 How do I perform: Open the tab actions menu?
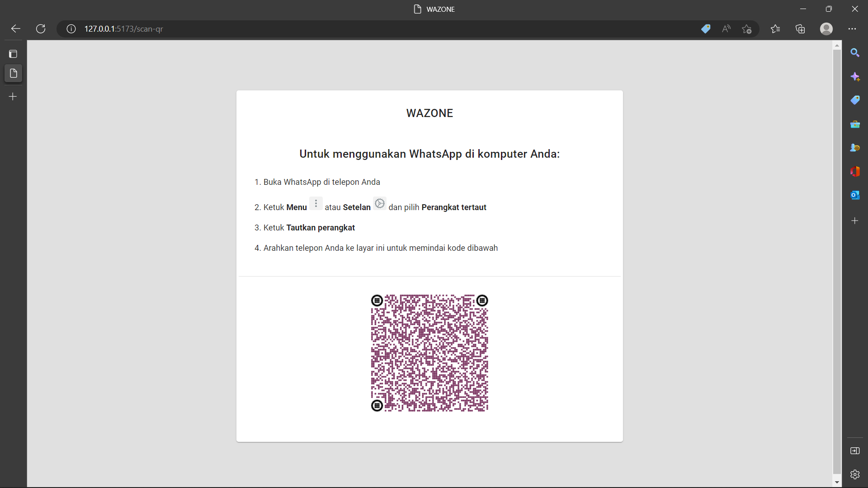pyautogui.click(x=13, y=54)
